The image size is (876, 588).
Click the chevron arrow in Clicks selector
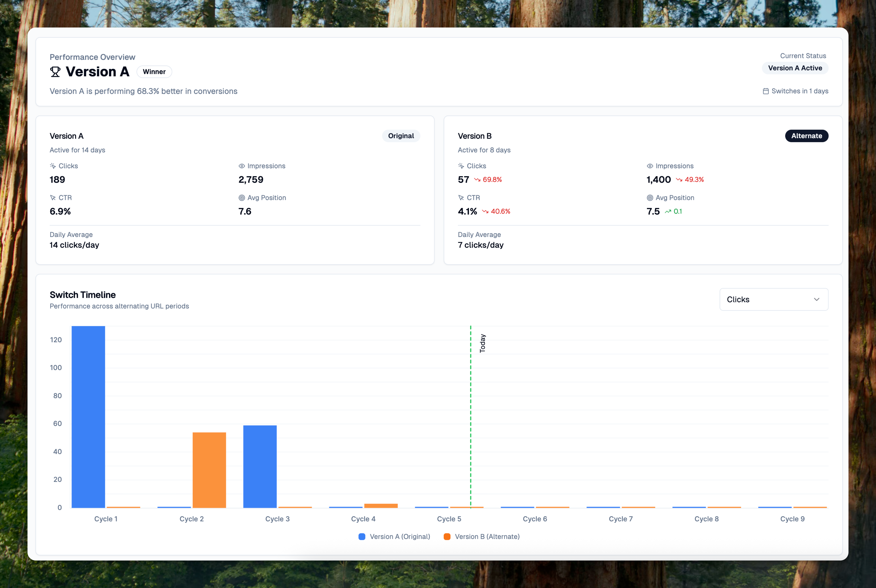(816, 299)
